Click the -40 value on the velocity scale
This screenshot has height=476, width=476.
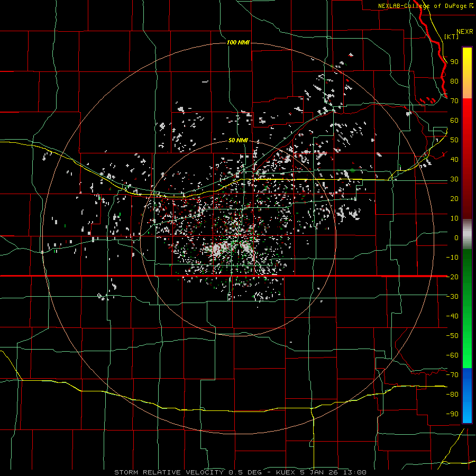[x=452, y=316]
